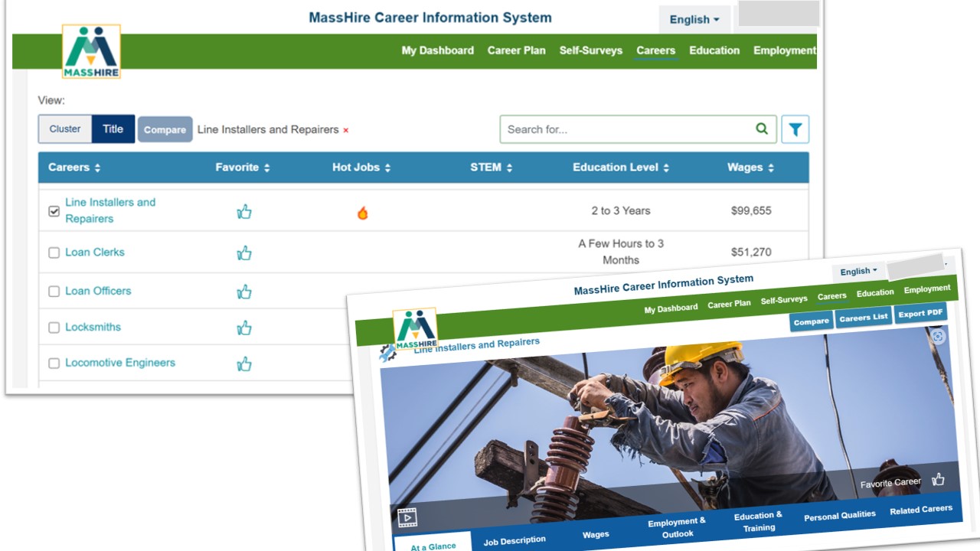Click the round icon at photo's top corner
This screenshot has width=980, height=551.
tap(938, 336)
